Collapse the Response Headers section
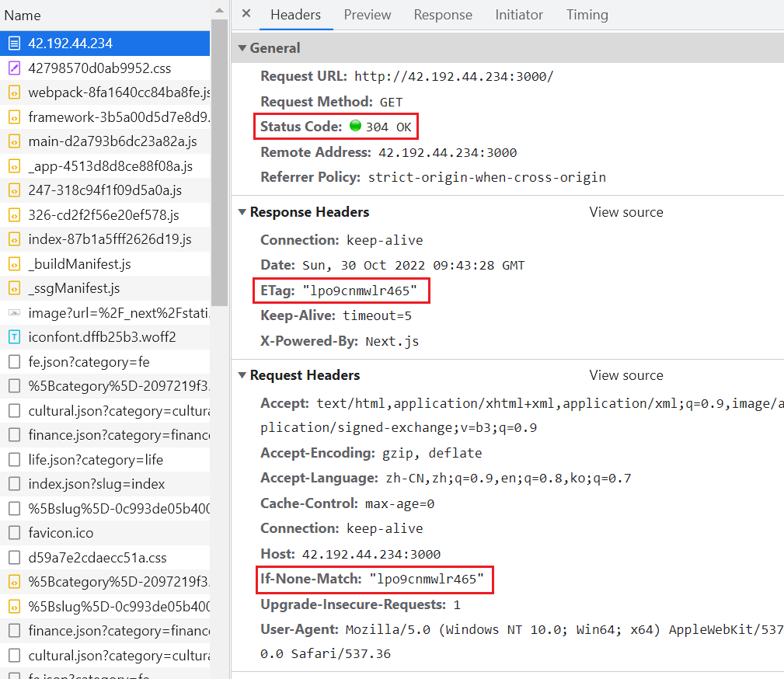The image size is (784, 679). (x=242, y=212)
